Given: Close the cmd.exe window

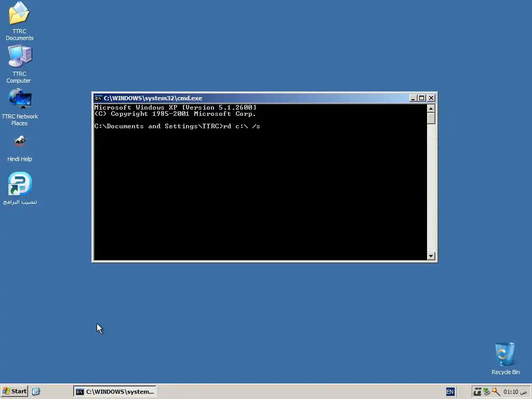Looking at the screenshot, I should [x=431, y=98].
